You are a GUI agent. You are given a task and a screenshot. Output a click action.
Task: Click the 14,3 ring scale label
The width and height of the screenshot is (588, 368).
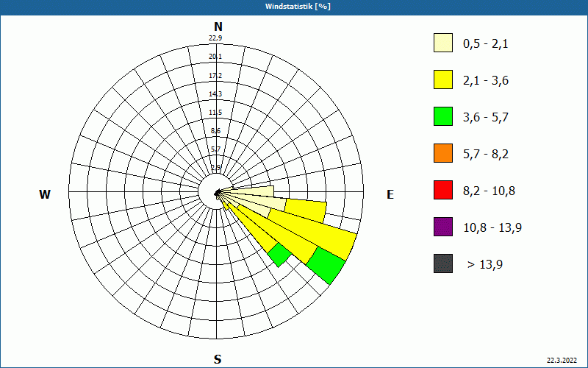coord(215,94)
